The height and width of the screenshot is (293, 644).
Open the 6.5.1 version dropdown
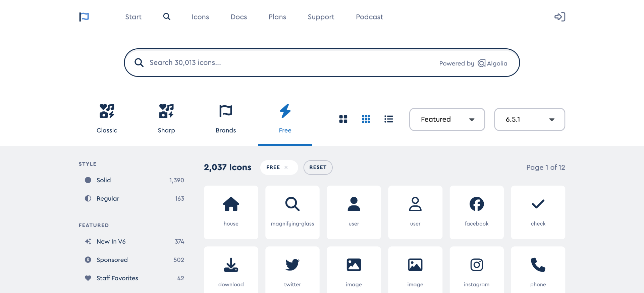pyautogui.click(x=530, y=119)
